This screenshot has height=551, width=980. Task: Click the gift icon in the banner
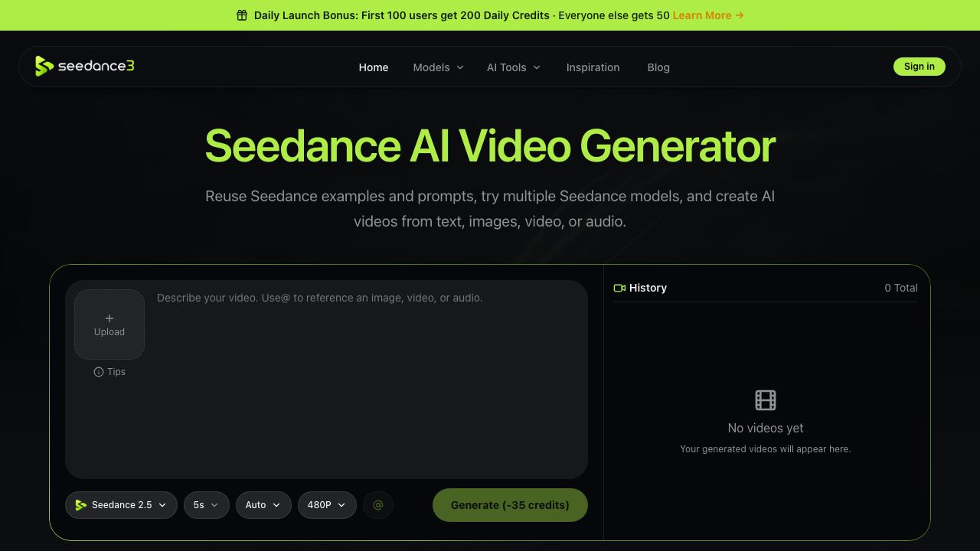point(242,15)
